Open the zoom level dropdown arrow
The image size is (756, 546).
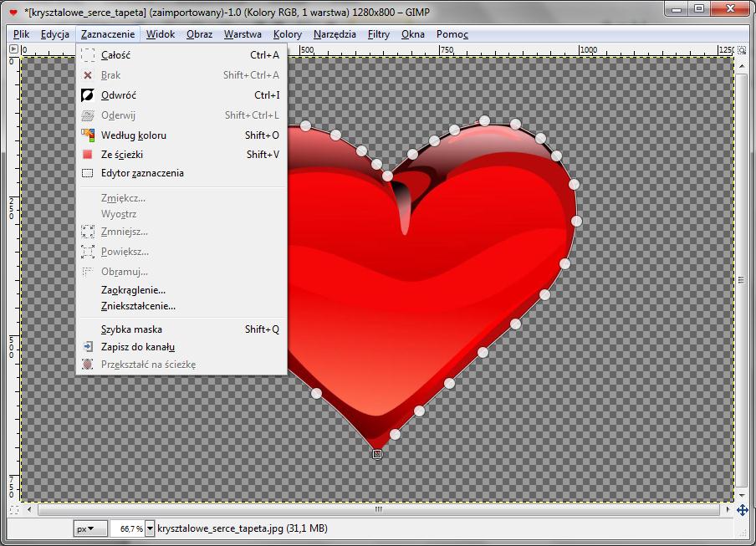coord(150,528)
